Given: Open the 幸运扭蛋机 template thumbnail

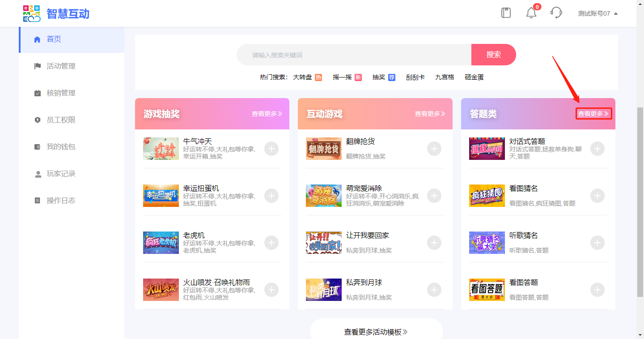Looking at the screenshot, I should 161,196.
